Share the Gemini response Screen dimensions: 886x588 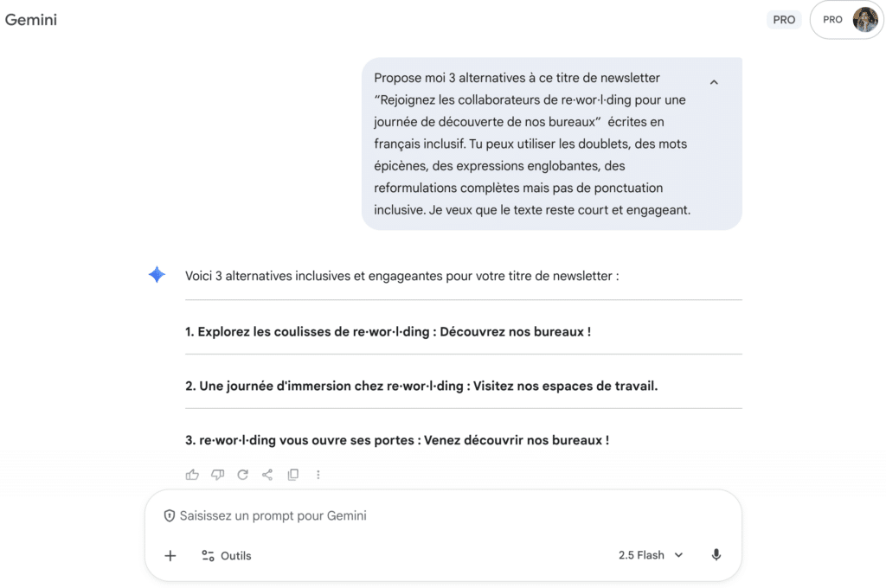(x=266, y=474)
